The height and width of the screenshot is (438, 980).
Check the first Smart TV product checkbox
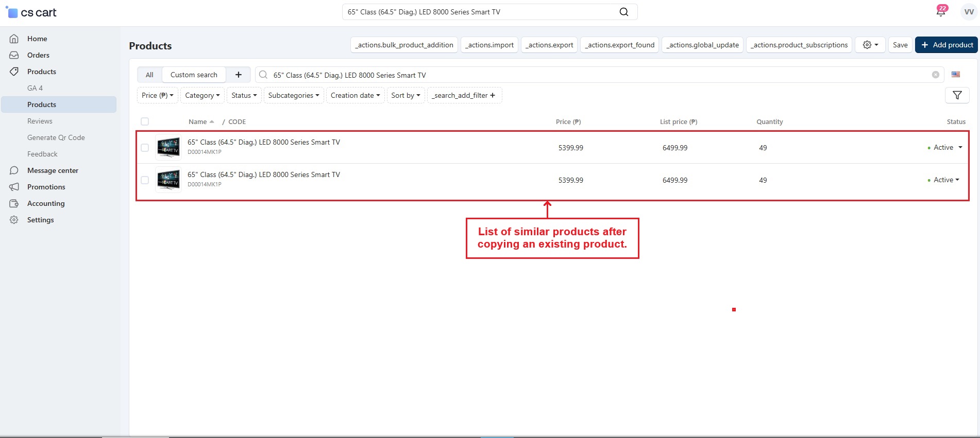coord(145,148)
